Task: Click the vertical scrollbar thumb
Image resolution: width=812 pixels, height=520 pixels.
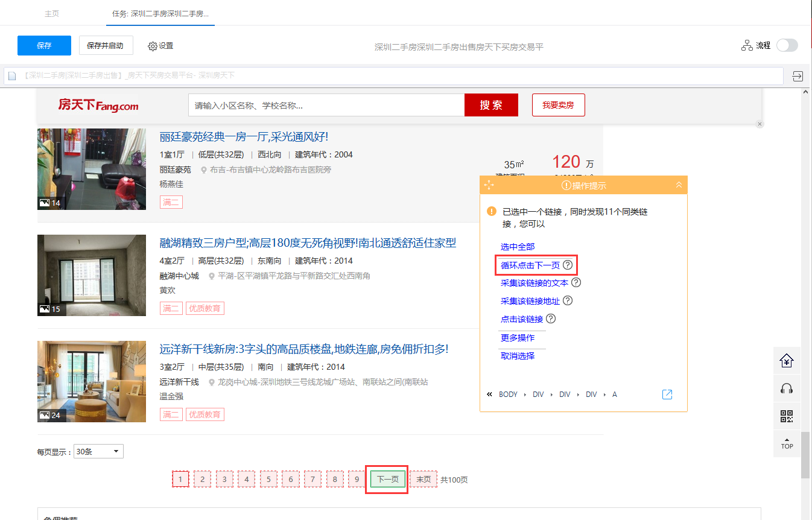Action: click(805, 455)
